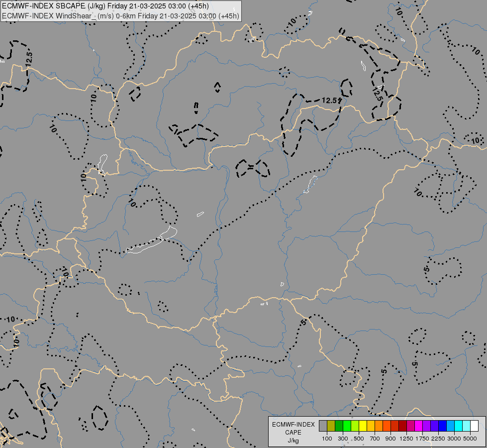This screenshot has width=487, height=448.
Task: Click the pale cyan legend swatch left of 5000
Action: click(x=467, y=426)
